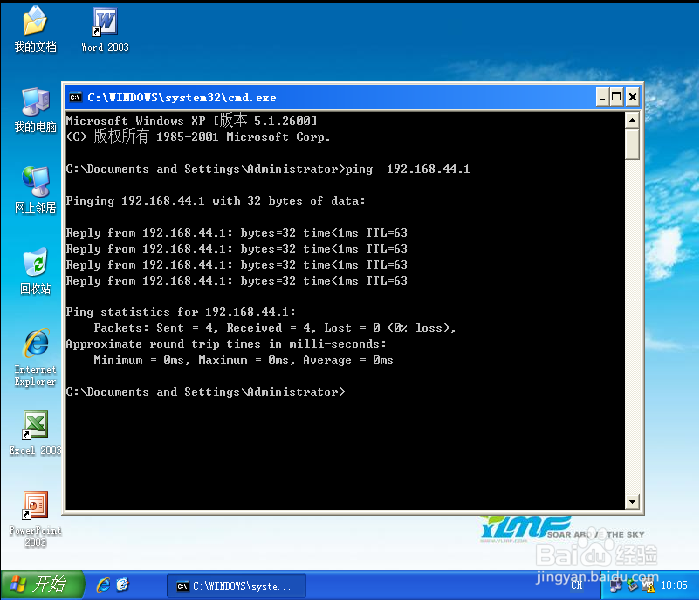The height and width of the screenshot is (601, 699).
Task: Click the second quick launch browser icon
Action: point(122,585)
